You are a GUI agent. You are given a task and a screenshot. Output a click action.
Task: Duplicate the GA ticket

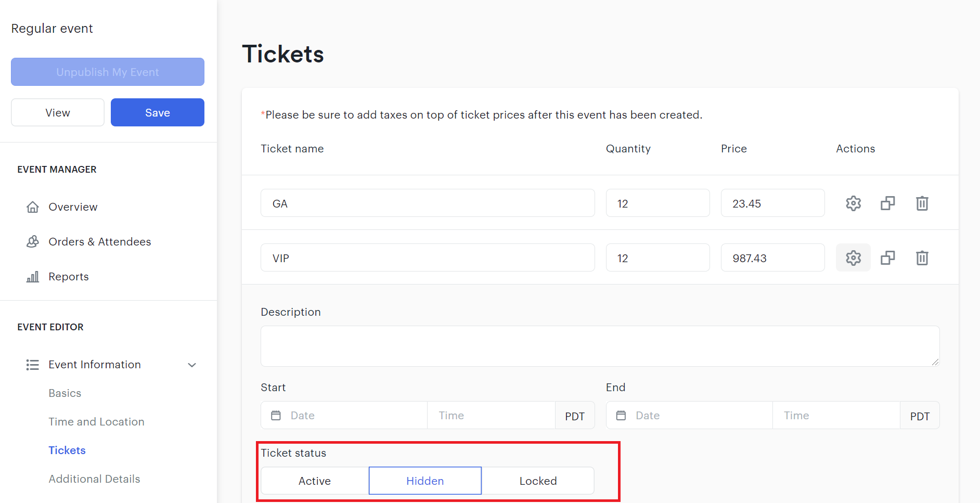[887, 203]
